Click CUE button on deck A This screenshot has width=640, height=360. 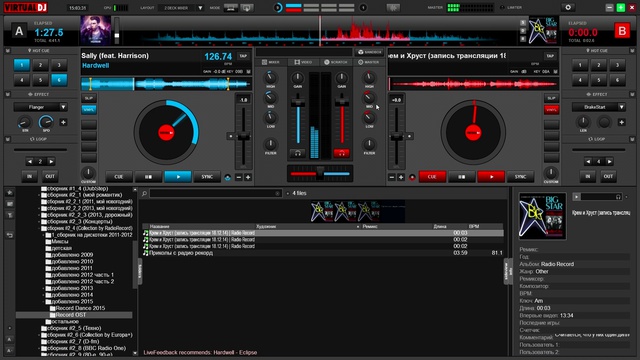[x=118, y=177]
